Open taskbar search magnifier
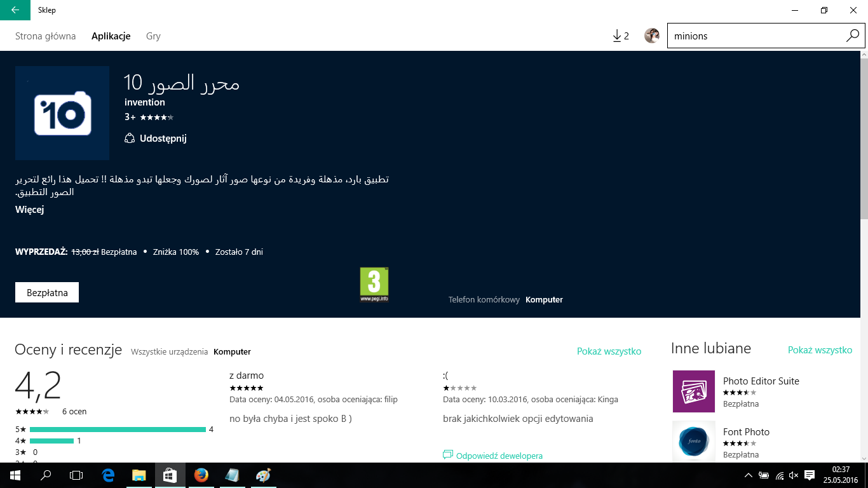The image size is (868, 488). pos(46,475)
